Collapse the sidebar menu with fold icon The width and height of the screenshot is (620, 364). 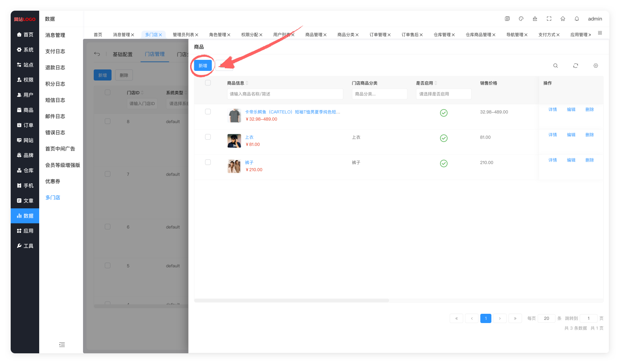62,344
